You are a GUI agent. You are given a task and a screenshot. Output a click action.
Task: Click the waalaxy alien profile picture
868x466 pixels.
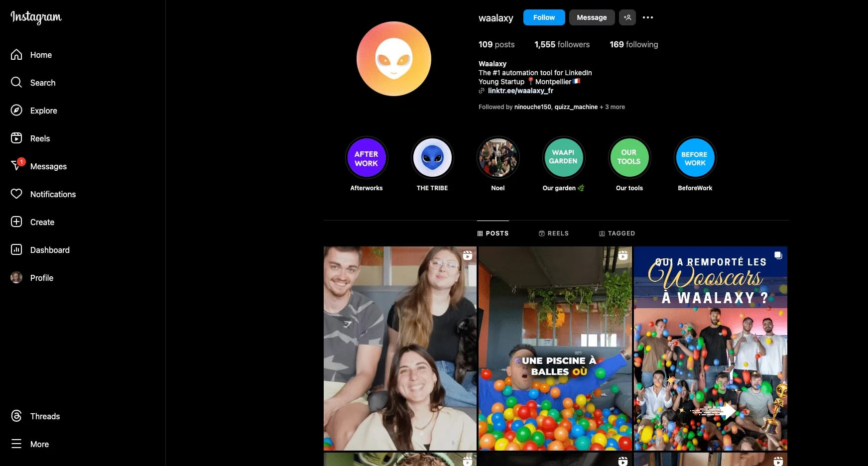(394, 59)
